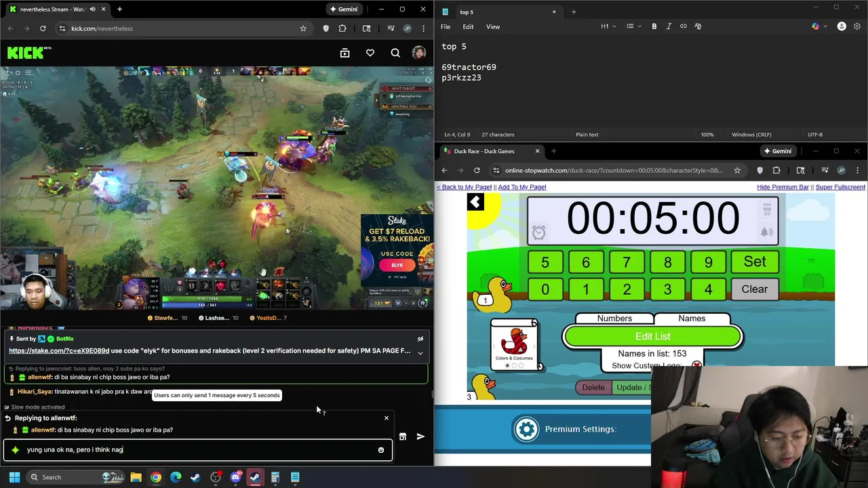
Task: Expand the pinned BotRix message chevron
Action: [420, 352]
